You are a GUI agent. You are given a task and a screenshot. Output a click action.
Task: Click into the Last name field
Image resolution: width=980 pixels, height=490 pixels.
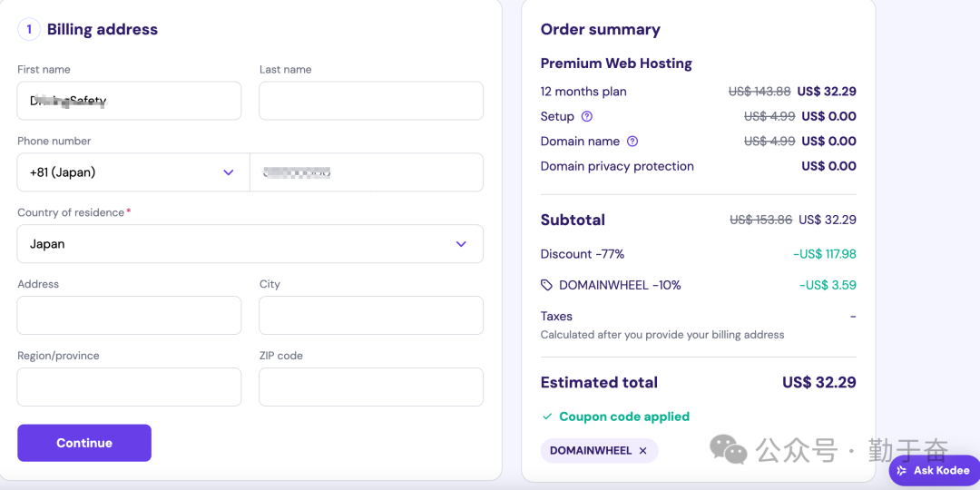pos(370,101)
